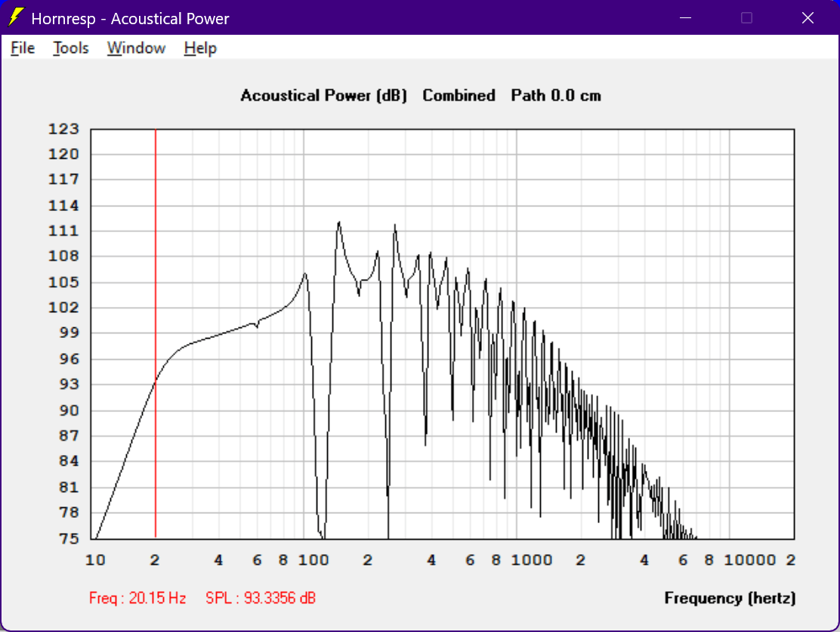The height and width of the screenshot is (632, 840).
Task: Click the 'Combined' label in chart title
Action: tap(459, 95)
